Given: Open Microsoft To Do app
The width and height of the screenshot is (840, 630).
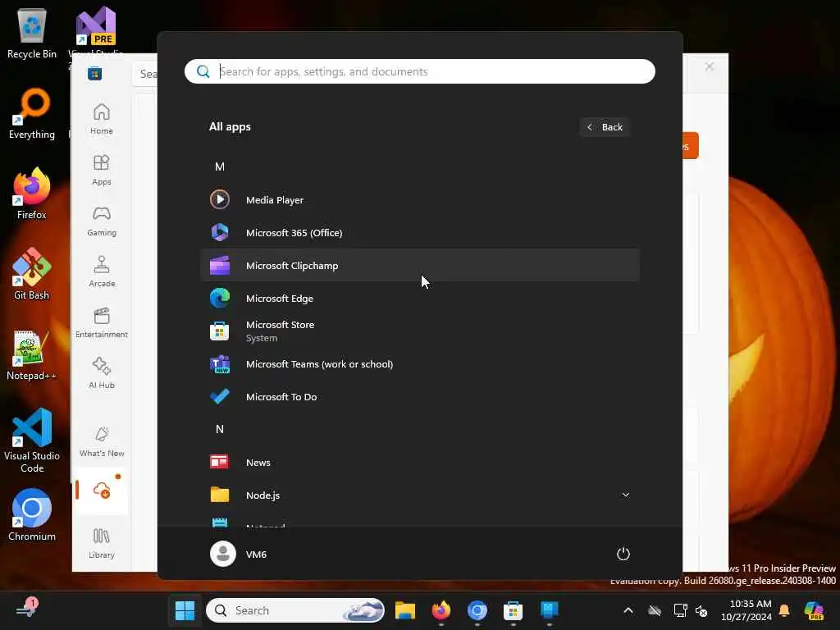Looking at the screenshot, I should pos(419,397).
